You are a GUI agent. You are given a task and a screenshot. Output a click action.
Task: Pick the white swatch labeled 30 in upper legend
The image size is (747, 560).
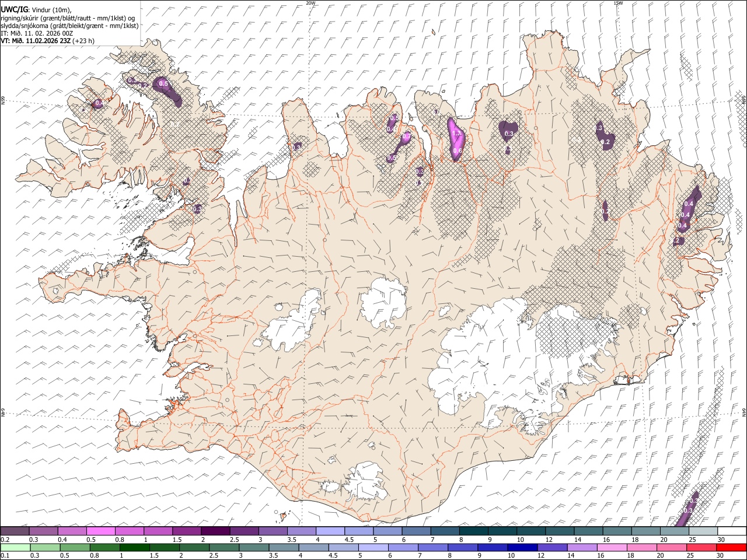point(732,531)
